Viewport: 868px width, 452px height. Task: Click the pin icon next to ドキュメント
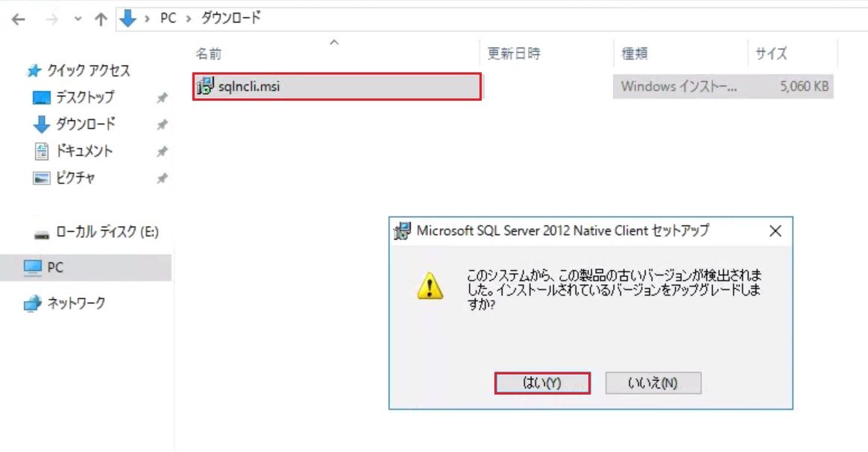[162, 151]
